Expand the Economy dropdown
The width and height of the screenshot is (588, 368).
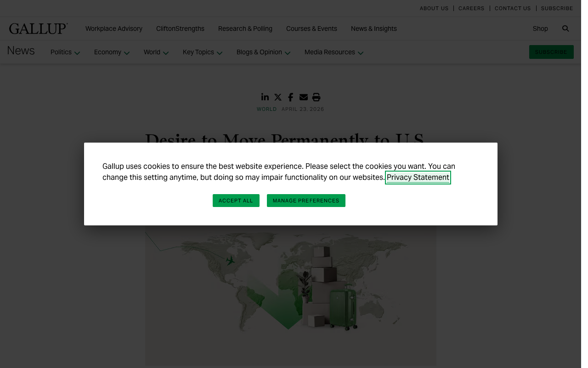point(112,52)
